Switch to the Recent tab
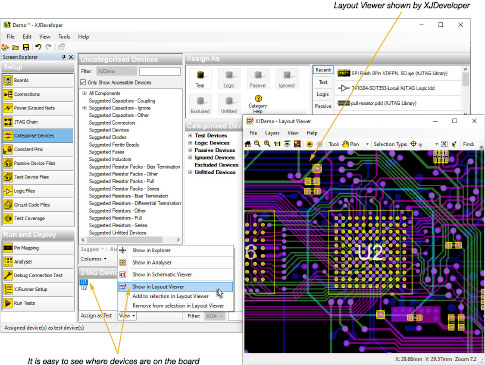Viewport: 485px width, 365px height. pos(323,70)
